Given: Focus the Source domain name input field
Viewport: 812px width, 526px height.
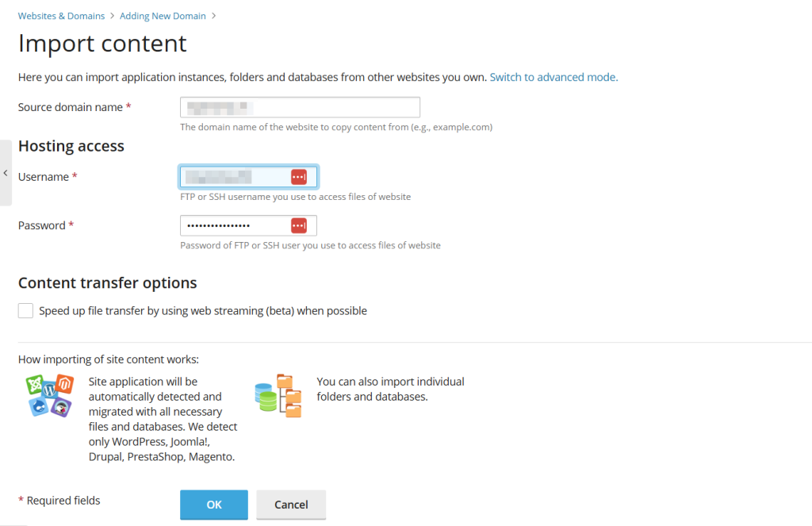Looking at the screenshot, I should 300,107.
